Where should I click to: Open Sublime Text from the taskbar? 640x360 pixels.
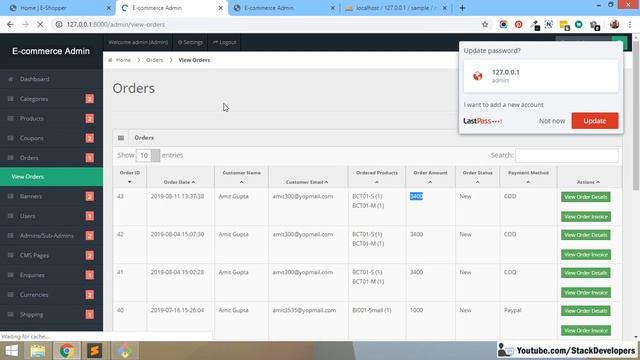(94, 351)
